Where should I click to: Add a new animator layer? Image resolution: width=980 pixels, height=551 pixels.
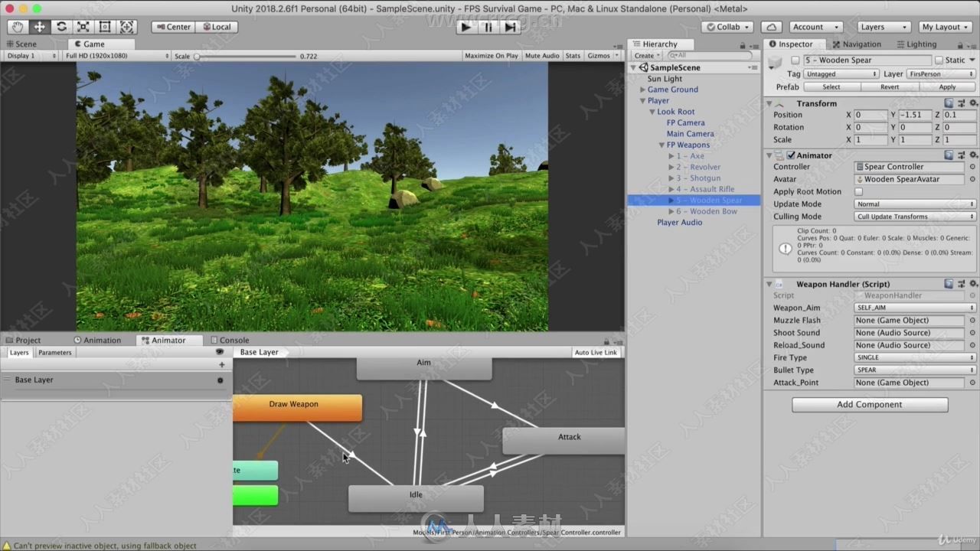(x=222, y=365)
